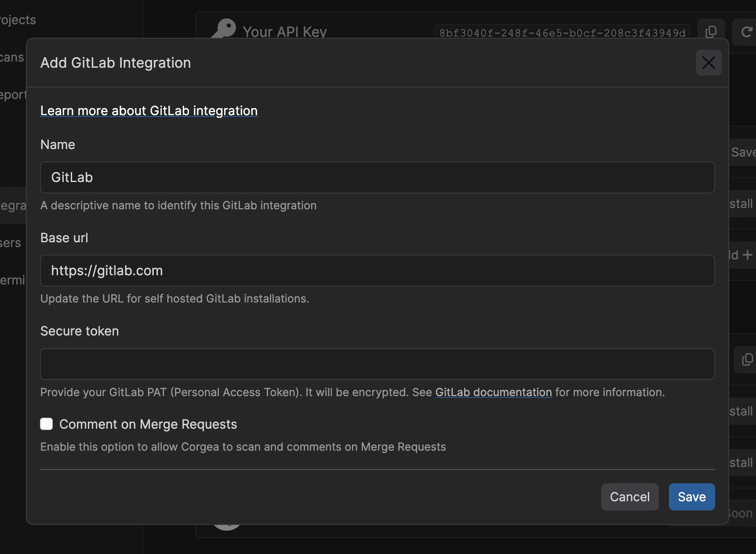The width and height of the screenshot is (756, 554).
Task: Open the GitLab documentation link
Action: point(493,392)
